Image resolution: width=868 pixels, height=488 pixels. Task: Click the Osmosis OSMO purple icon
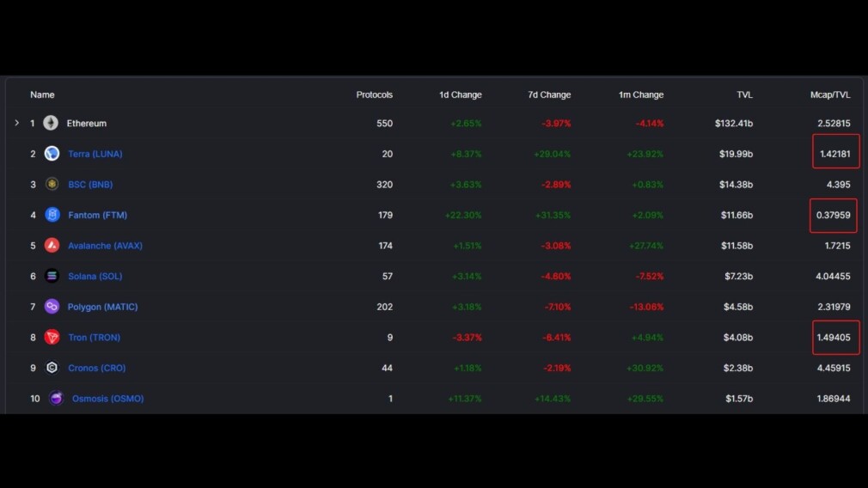click(56, 398)
